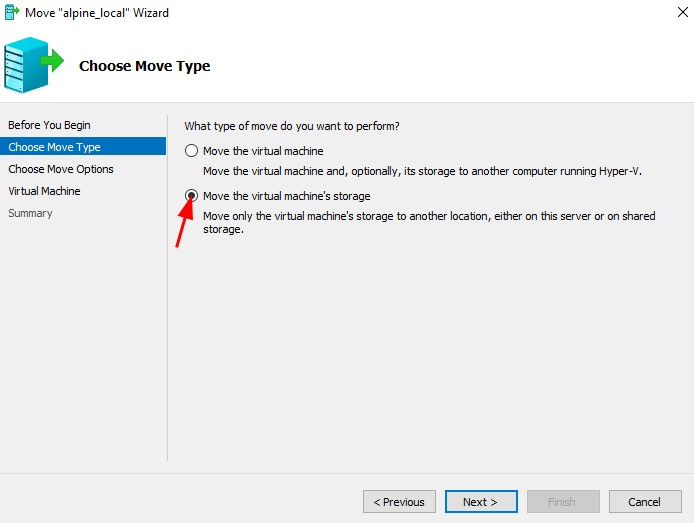The image size is (694, 523).
Task: Select the 'Move the virtual machine' radio button
Action: point(191,151)
